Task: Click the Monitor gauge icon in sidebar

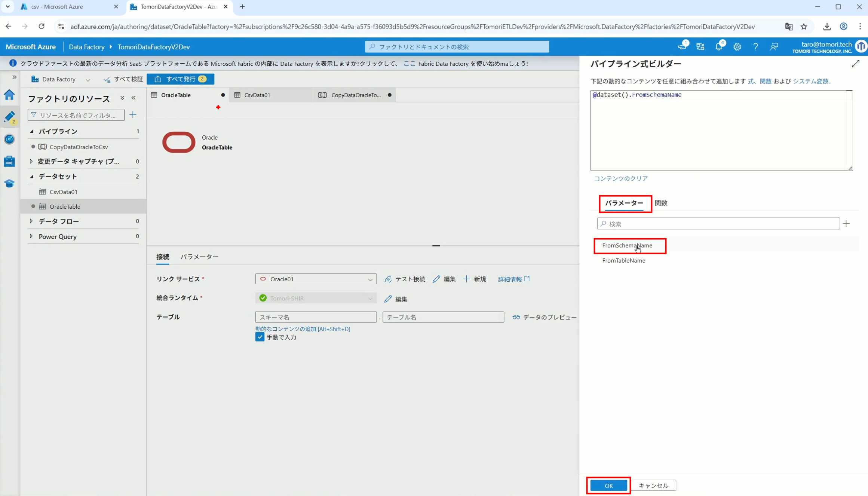Action: [9, 139]
